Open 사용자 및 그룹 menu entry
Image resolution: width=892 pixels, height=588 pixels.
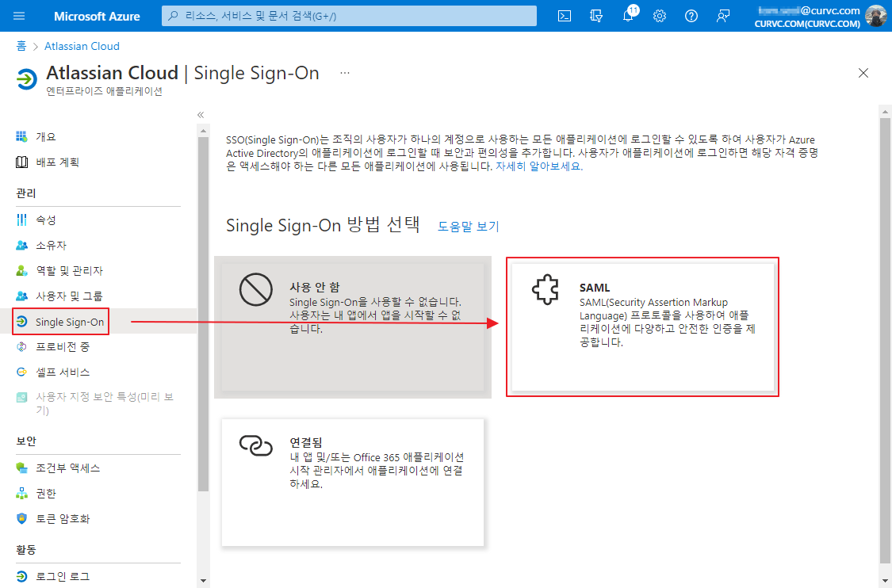69,296
